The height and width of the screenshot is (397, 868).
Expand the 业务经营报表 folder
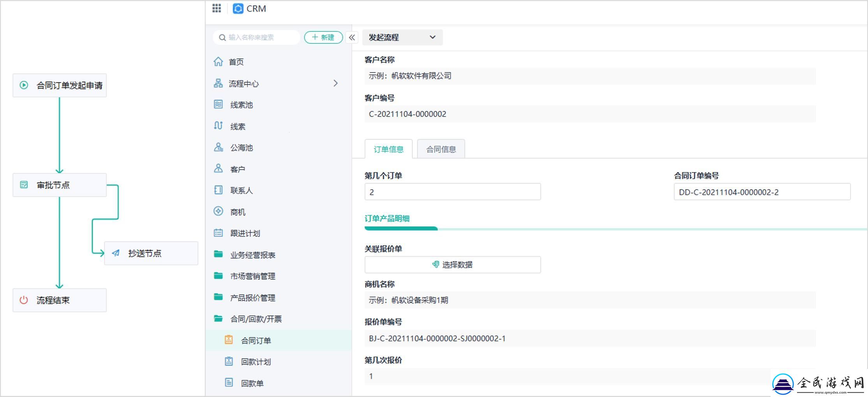click(x=279, y=254)
